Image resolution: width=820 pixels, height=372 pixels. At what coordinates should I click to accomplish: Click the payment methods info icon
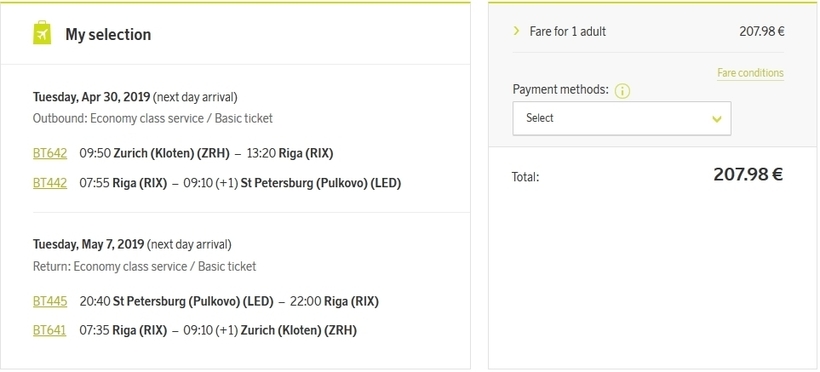click(x=622, y=91)
